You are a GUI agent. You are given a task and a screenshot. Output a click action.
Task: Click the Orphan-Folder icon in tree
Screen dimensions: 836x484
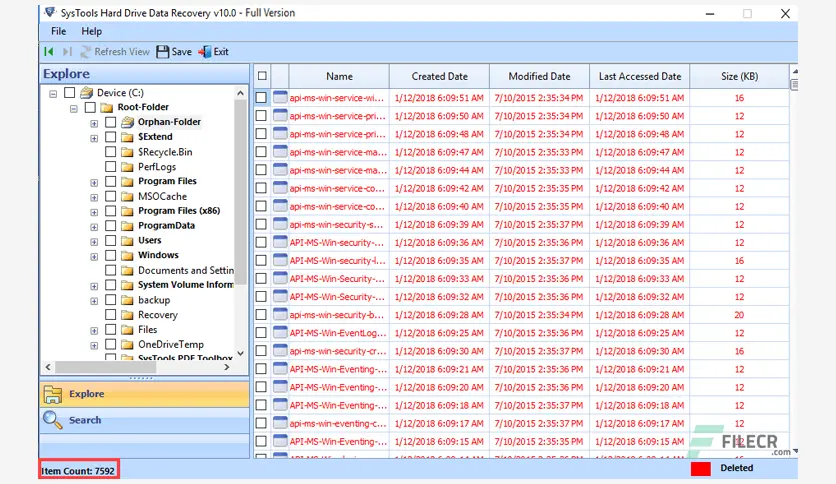point(127,122)
